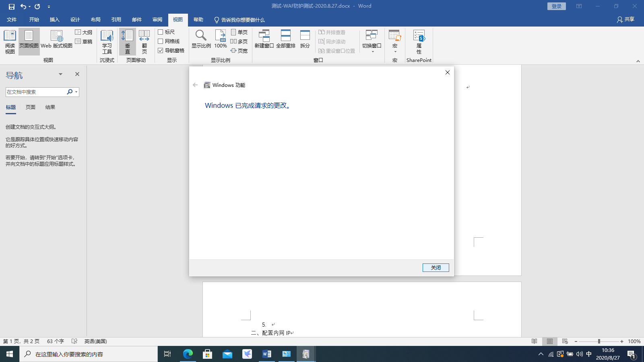644x362 pixels.
Task: Undo the last action in the quick toolbar
Action: pyautogui.click(x=23, y=6)
